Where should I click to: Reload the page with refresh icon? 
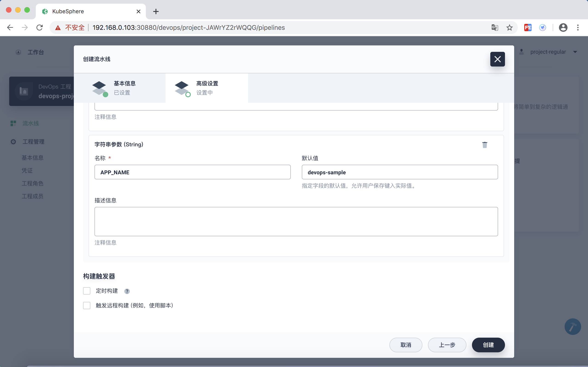point(39,28)
